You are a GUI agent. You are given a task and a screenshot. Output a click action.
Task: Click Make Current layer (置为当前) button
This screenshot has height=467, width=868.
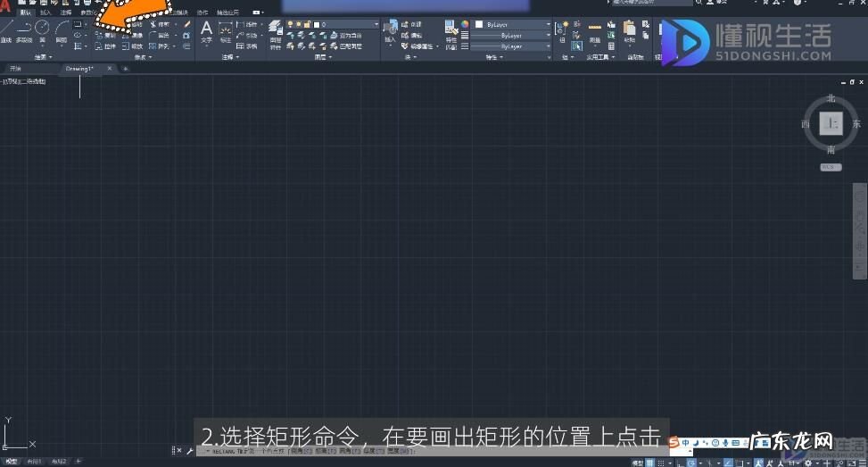346,35
